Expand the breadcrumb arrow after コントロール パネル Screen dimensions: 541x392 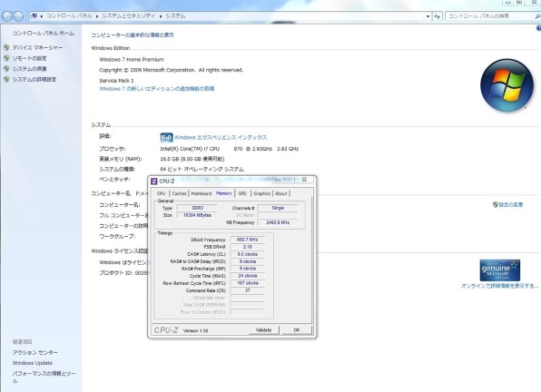pos(97,16)
